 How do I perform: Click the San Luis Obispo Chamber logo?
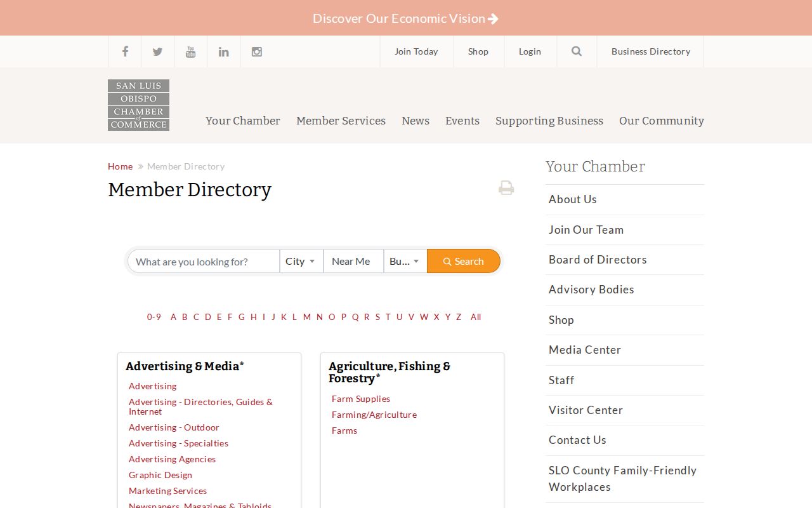click(x=138, y=105)
